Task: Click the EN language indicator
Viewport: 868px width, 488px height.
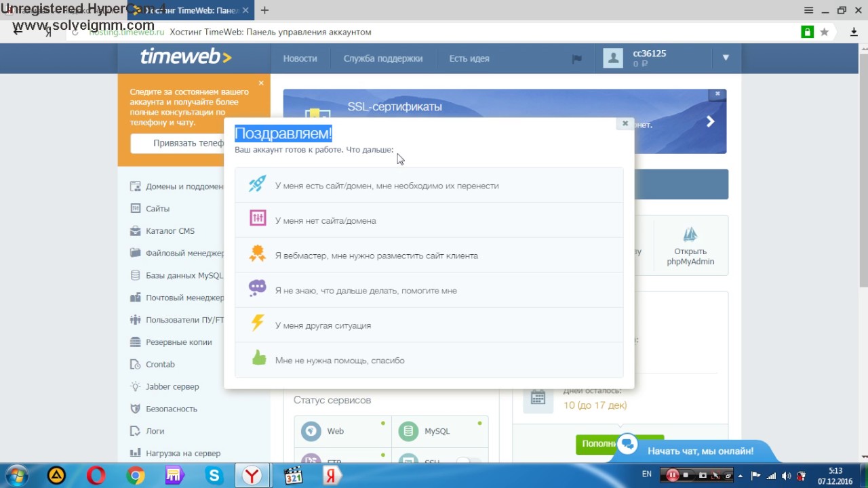Action: point(646,474)
